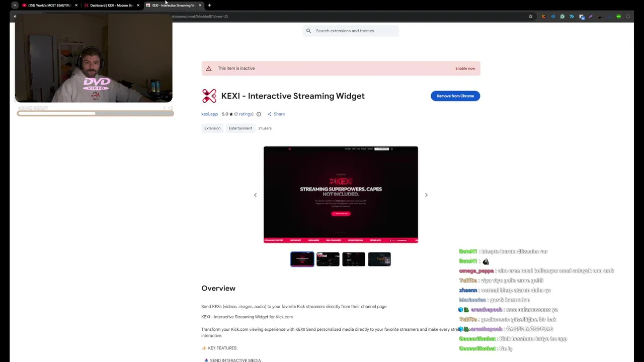Click the search magnifier icon
644x362 pixels.
[308, 31]
